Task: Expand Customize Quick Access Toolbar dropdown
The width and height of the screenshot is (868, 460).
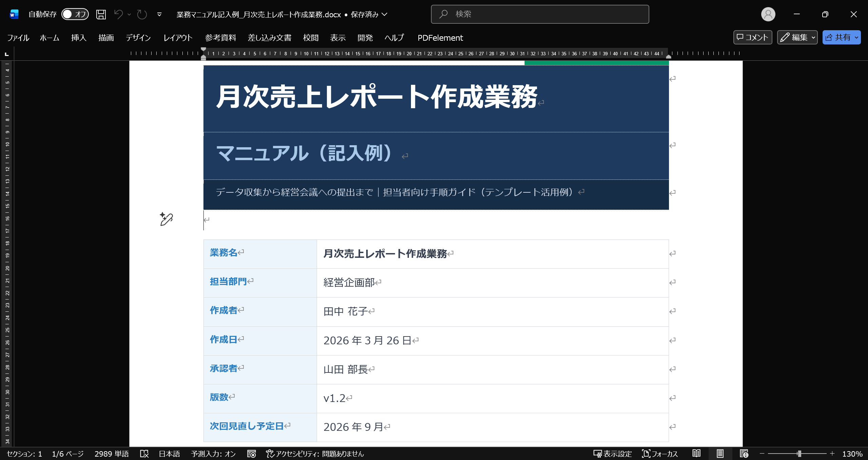Action: click(x=159, y=14)
